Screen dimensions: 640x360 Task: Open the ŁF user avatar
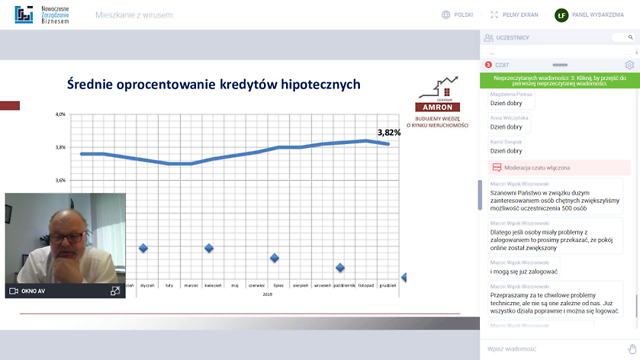click(x=561, y=15)
